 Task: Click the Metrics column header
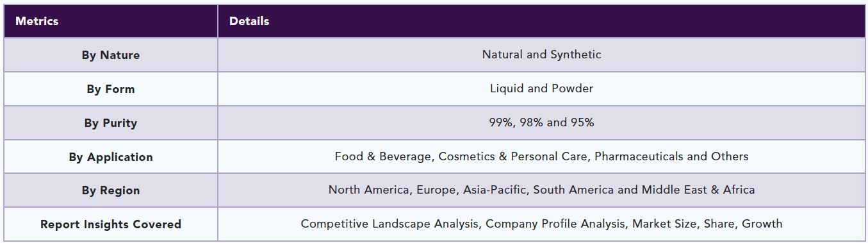[x=37, y=21]
